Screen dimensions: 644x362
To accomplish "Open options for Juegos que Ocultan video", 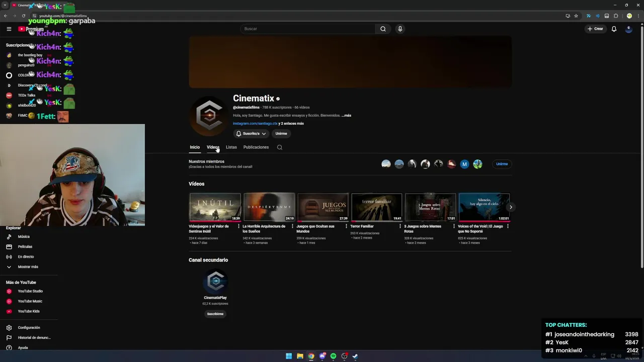I will (x=346, y=226).
